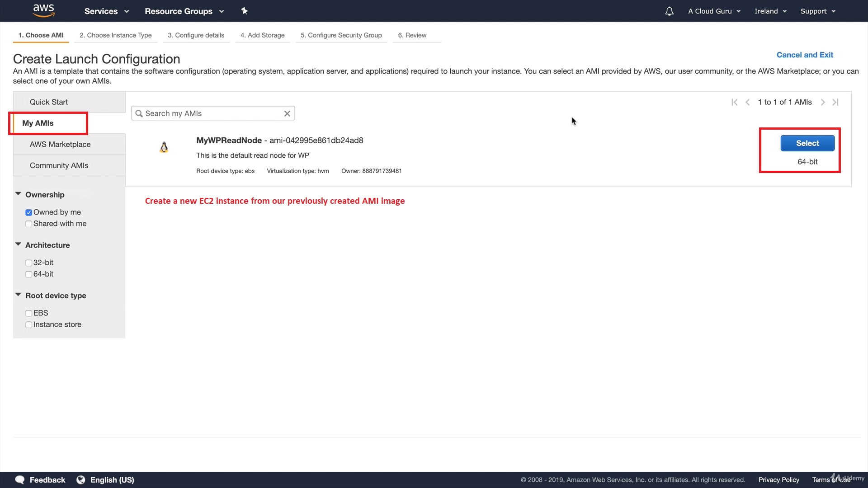Switch to the Community AMIs tab
The image size is (868, 488).
pyautogui.click(x=59, y=165)
